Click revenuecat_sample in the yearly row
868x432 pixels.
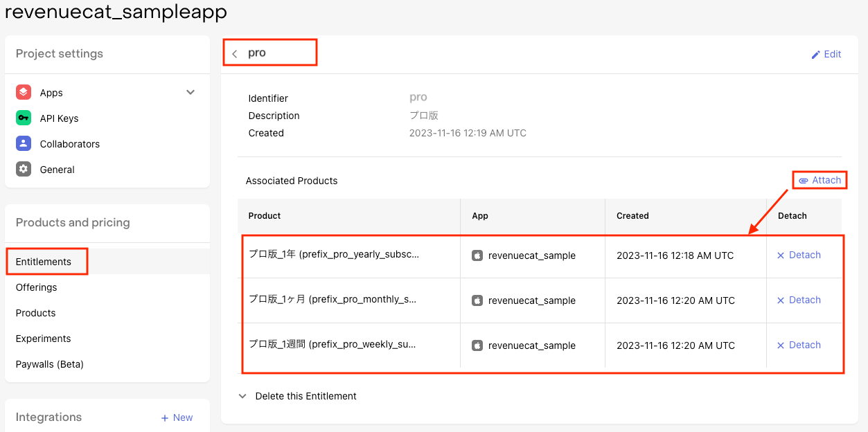532,255
